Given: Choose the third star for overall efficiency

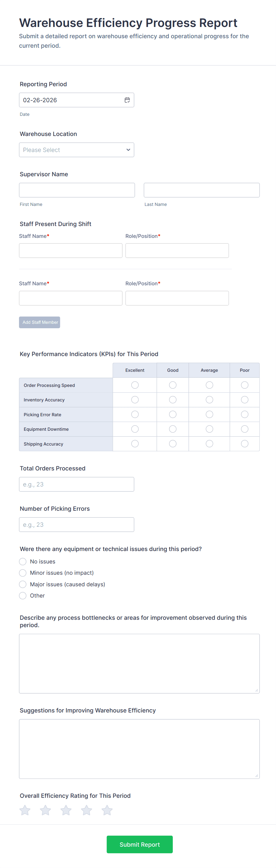Looking at the screenshot, I should [66, 810].
